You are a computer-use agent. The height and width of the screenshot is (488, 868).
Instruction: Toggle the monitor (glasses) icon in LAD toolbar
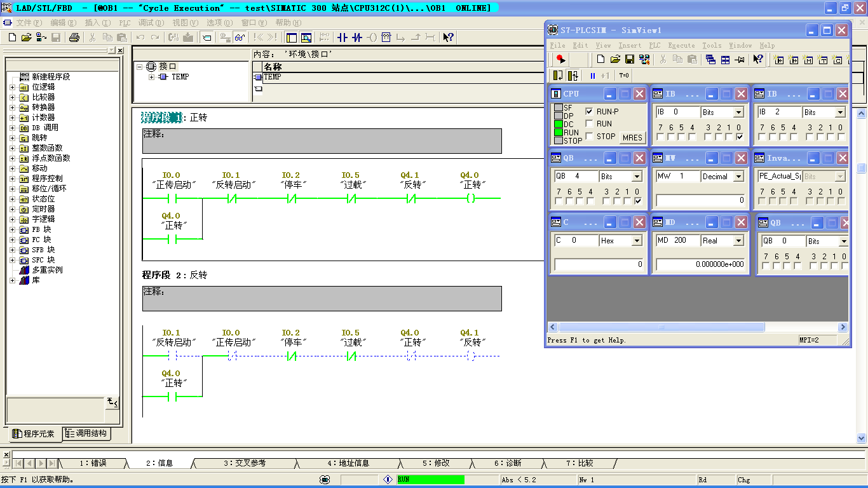(240, 37)
